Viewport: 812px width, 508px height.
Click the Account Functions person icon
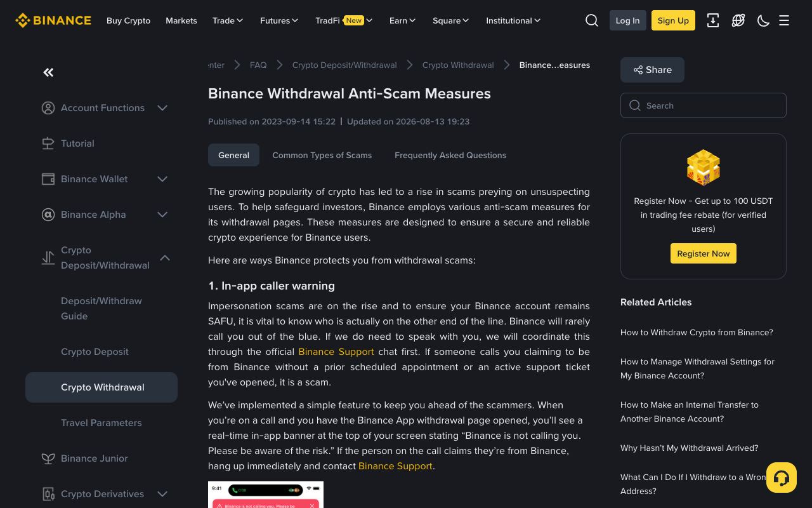coord(48,108)
